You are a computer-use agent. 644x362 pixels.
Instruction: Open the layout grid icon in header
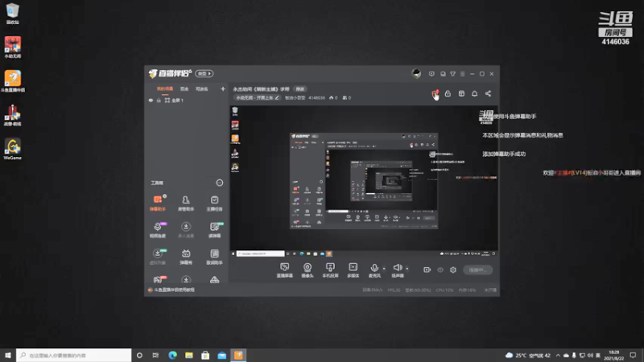click(461, 93)
